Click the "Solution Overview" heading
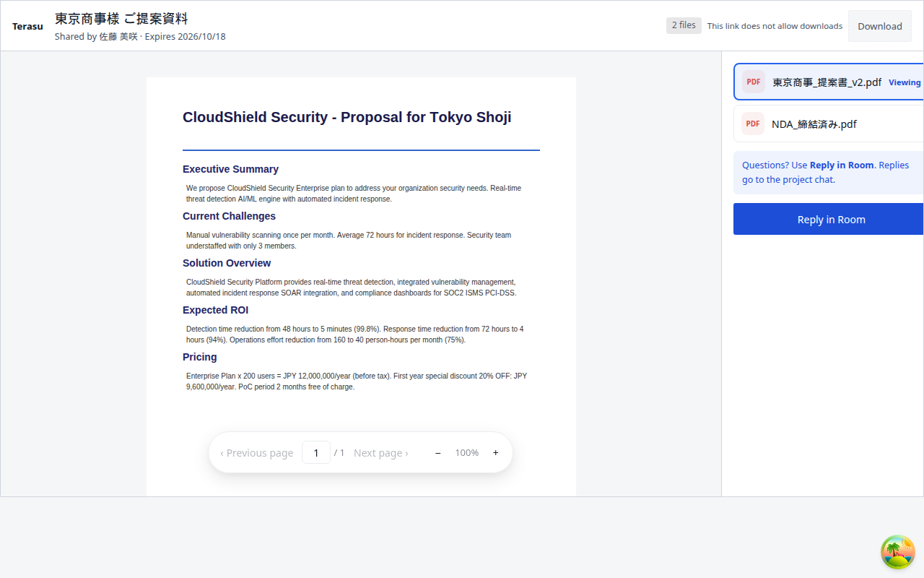Viewport: 924px width, 578px height. pos(227,263)
